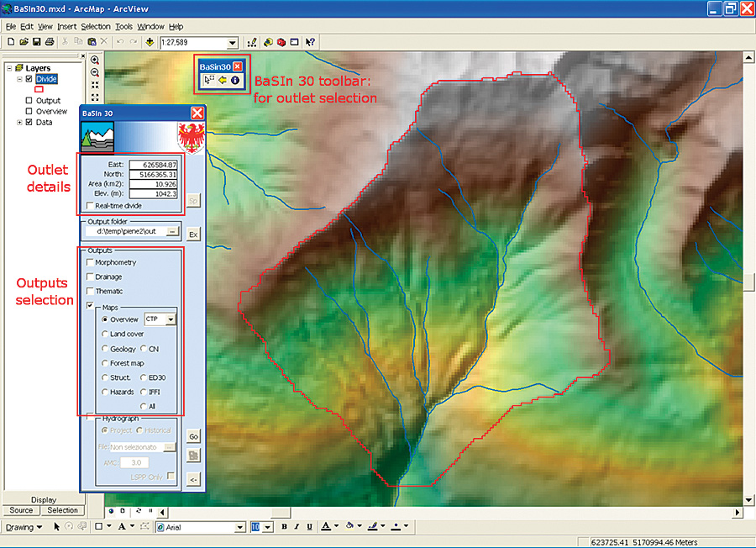
Task: Open the map scale dropdown
Action: click(234, 43)
